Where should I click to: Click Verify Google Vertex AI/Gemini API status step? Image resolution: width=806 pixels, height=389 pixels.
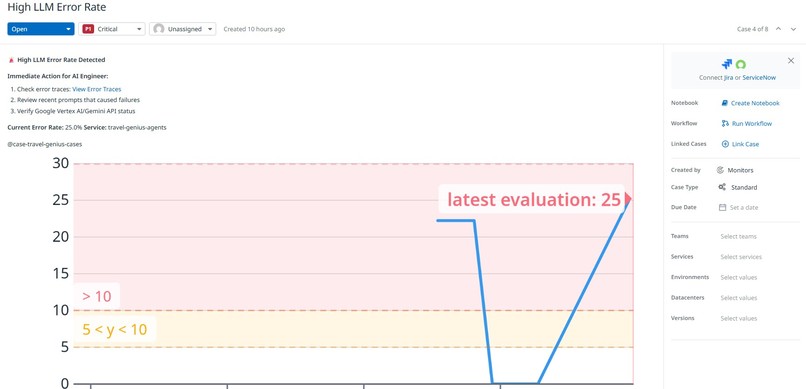pyautogui.click(x=76, y=111)
